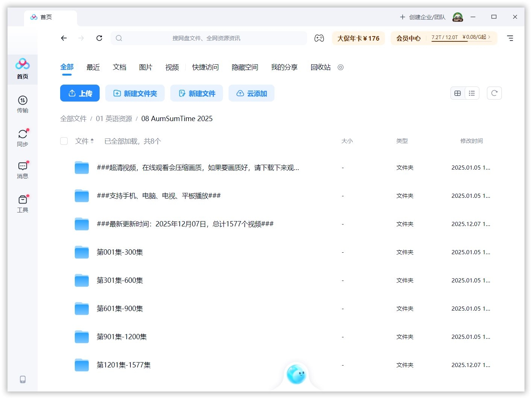The width and height of the screenshot is (532, 399).
Task: Switch to list view layout
Action: pyautogui.click(x=472, y=93)
